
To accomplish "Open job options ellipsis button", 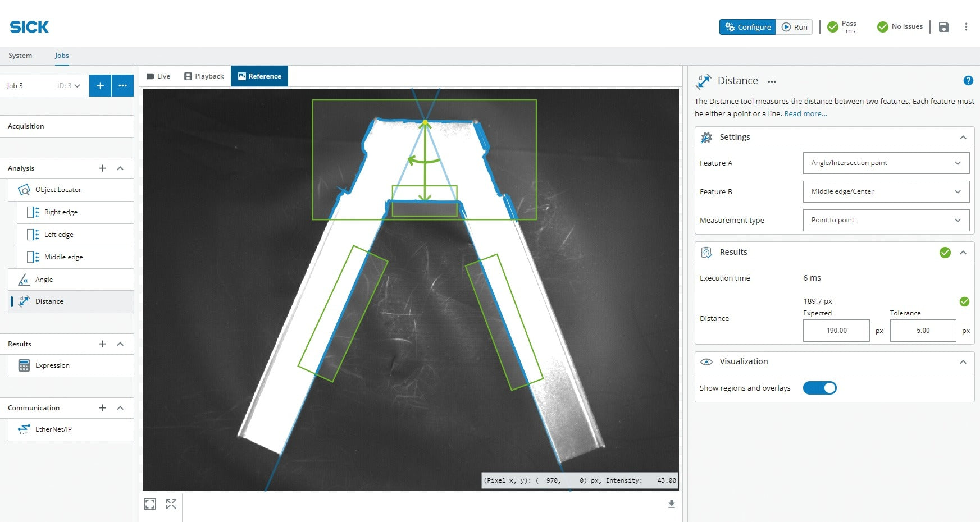I will pos(122,86).
